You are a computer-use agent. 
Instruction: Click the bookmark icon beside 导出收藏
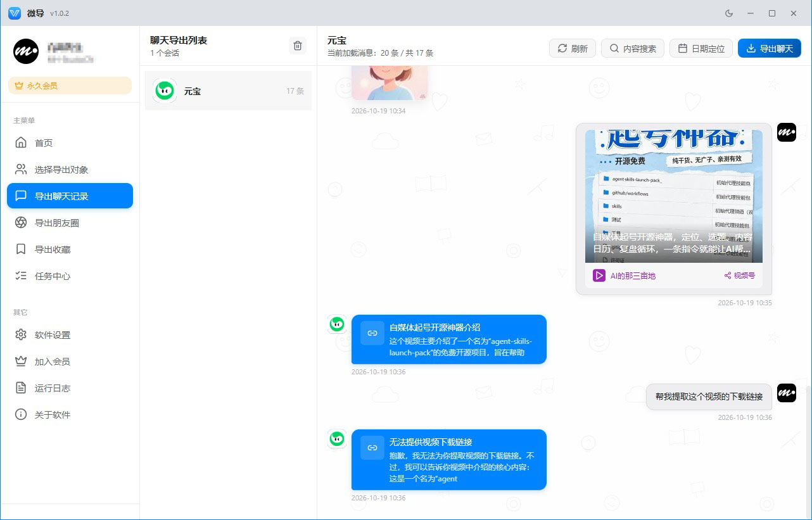pos(21,250)
